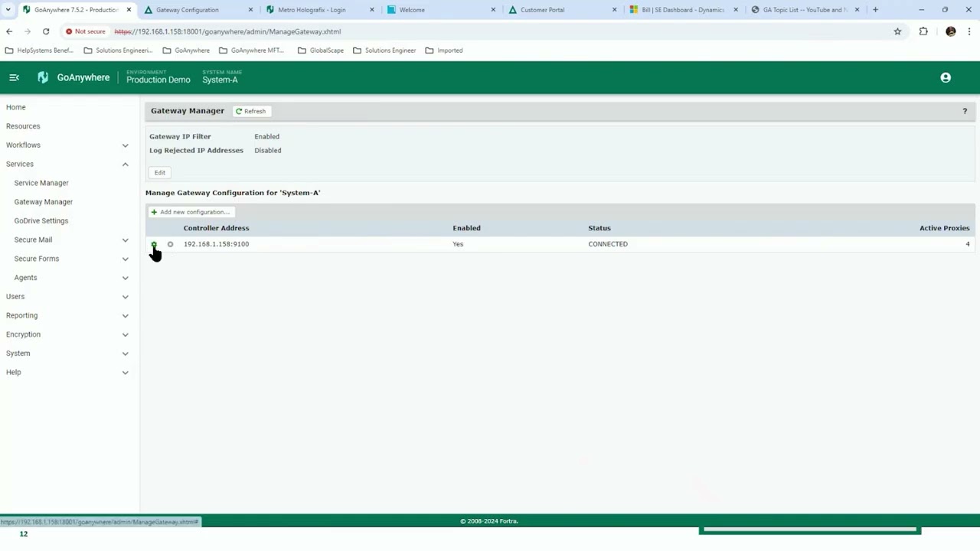Click the Active Proxies column header

tap(944, 228)
